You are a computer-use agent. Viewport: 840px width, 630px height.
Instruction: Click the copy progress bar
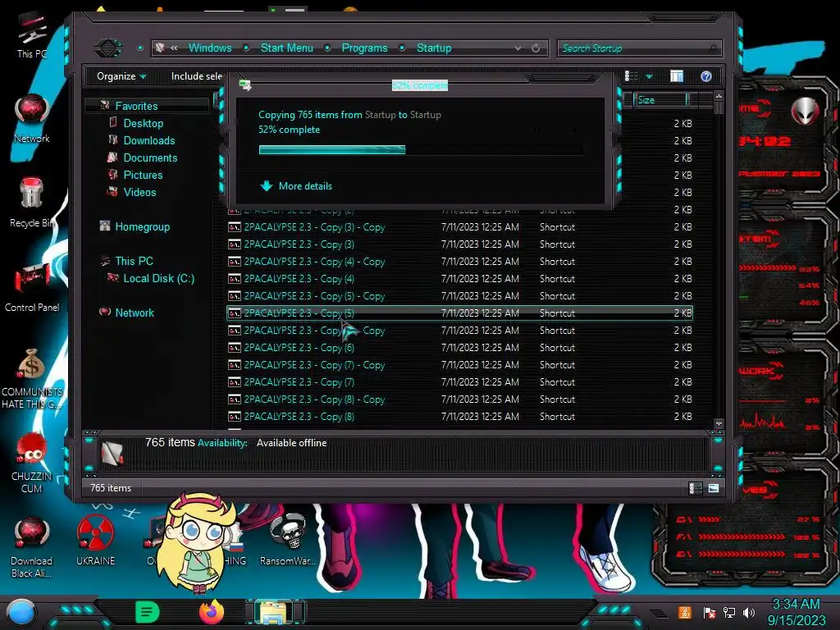[x=421, y=150]
